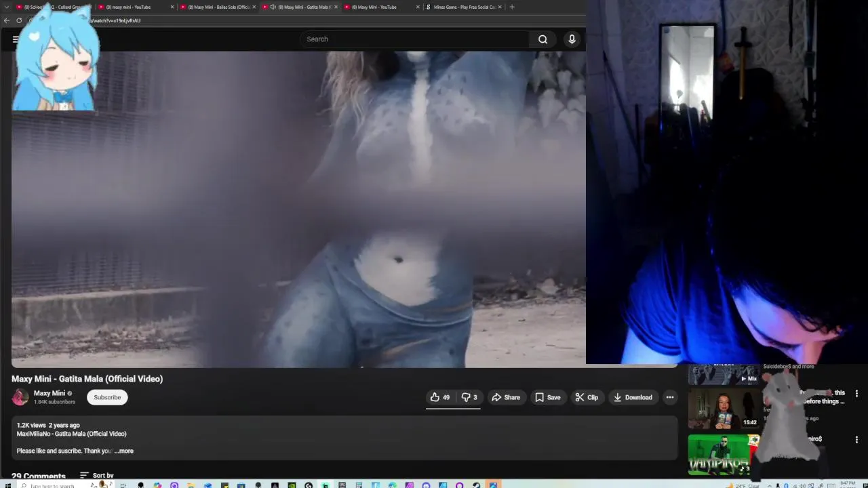Viewport: 868px width, 488px height.
Task: Start voice search with microphone icon
Action: click(572, 39)
